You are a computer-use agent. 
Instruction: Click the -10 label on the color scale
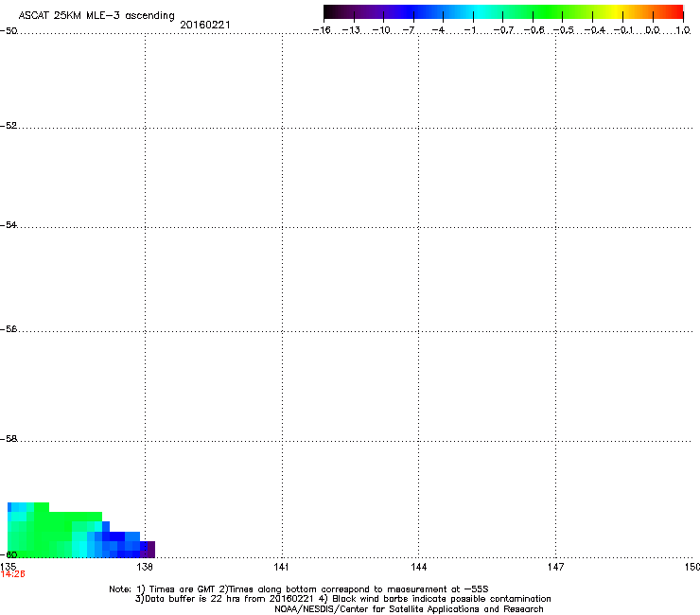coord(381,30)
